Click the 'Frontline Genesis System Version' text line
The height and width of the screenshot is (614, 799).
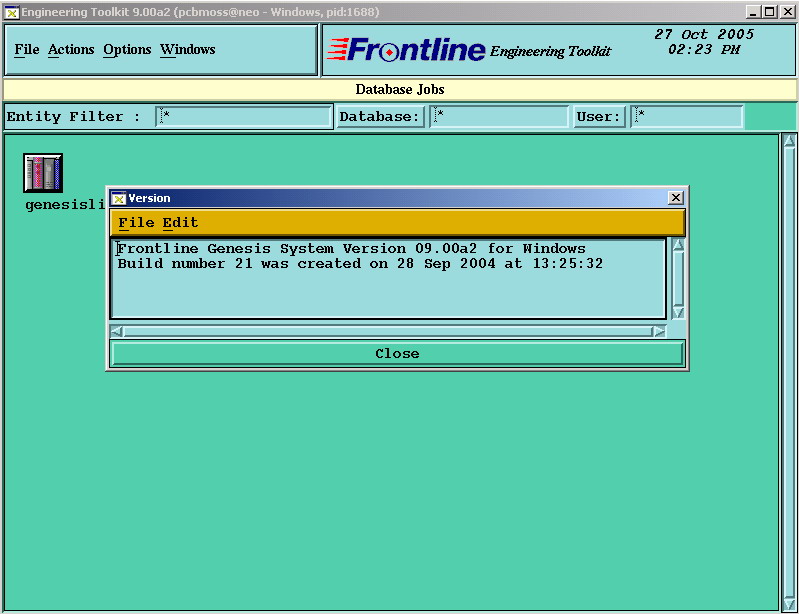tap(352, 249)
